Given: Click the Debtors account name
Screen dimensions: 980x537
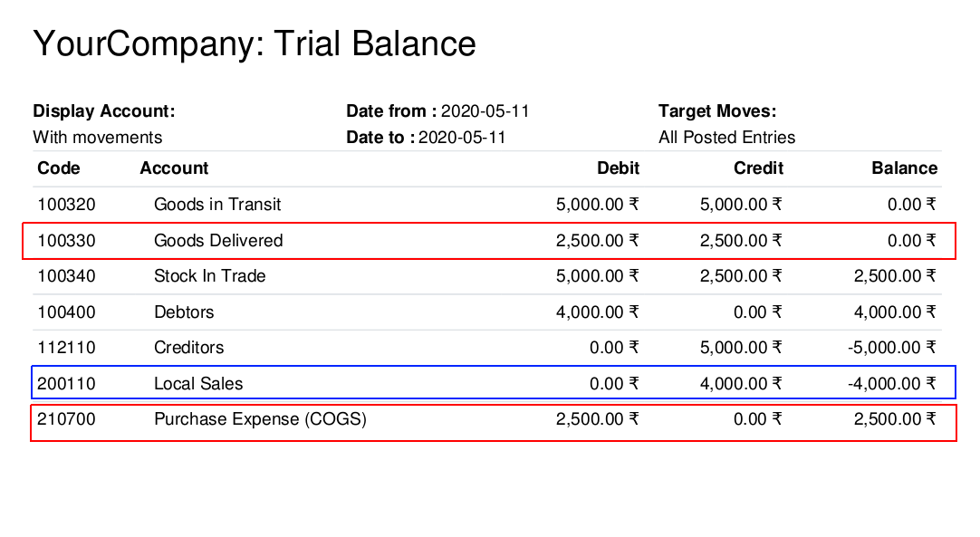Looking at the screenshot, I should pyautogui.click(x=184, y=312).
